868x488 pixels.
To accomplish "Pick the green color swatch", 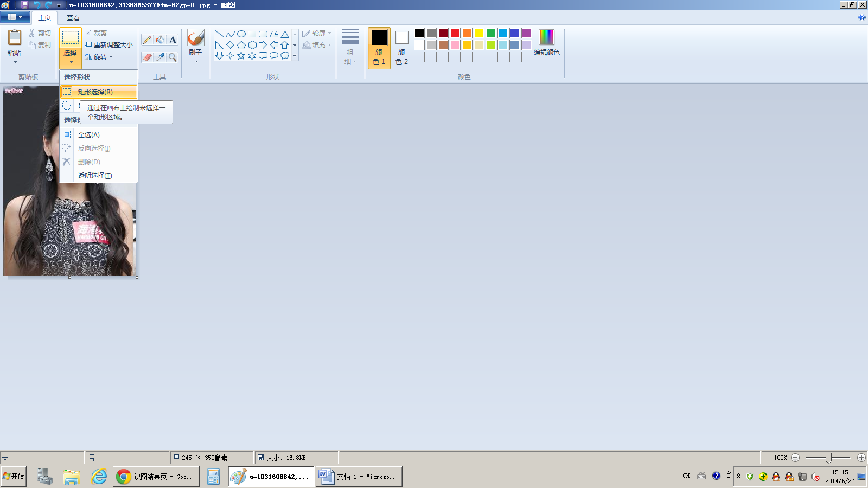I will [x=491, y=33].
